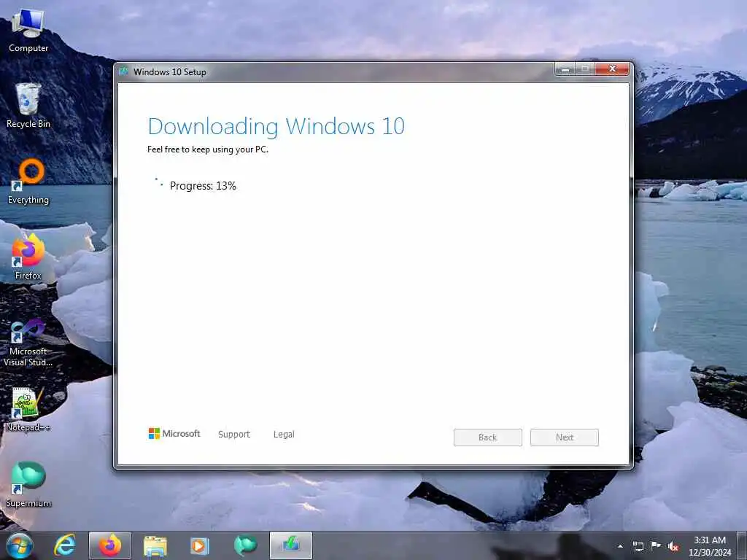Select the Everything search shortcut
Image resolution: width=747 pixels, height=560 pixels.
click(28, 182)
